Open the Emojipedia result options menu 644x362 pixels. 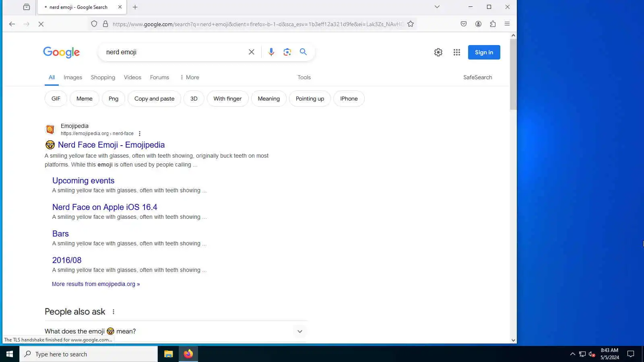click(x=140, y=134)
